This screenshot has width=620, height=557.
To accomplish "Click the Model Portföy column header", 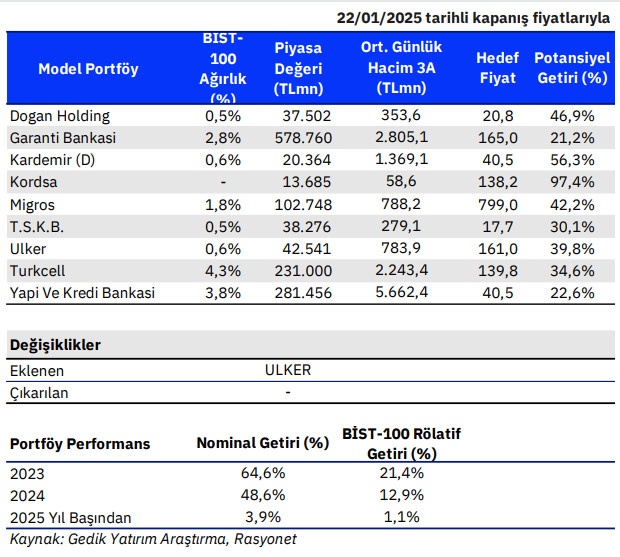I will (x=88, y=69).
